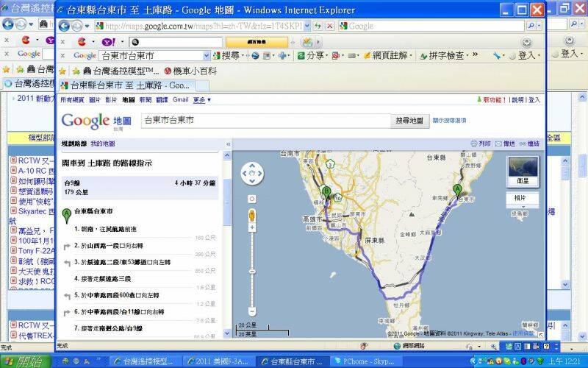The height and width of the screenshot is (368, 588).
Task: Open 新聞 in Google top navigation
Action: pyautogui.click(x=145, y=100)
